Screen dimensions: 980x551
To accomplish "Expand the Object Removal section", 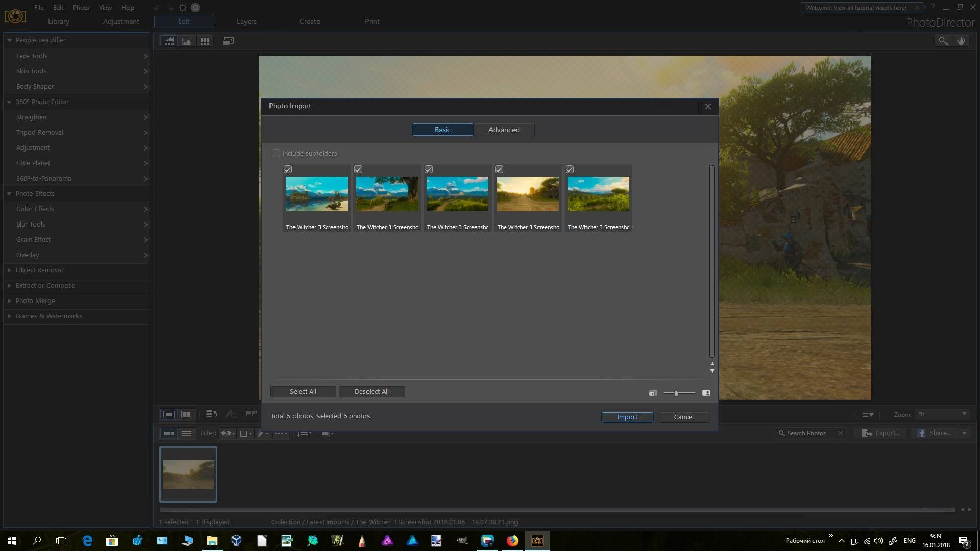I will (9, 270).
